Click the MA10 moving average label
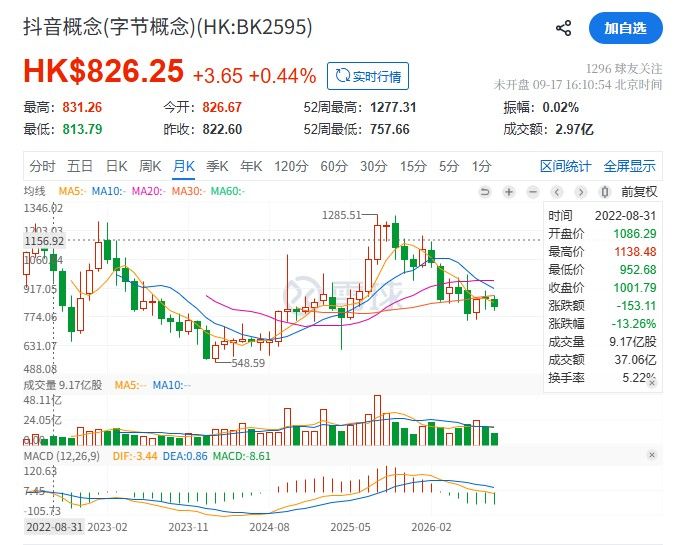The height and width of the screenshot is (545, 687). point(109,191)
